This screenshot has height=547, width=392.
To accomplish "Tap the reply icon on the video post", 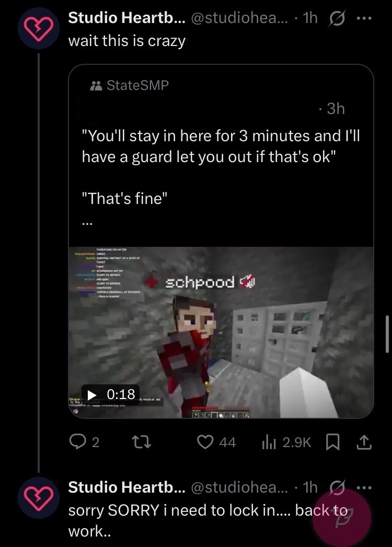I will [78, 442].
